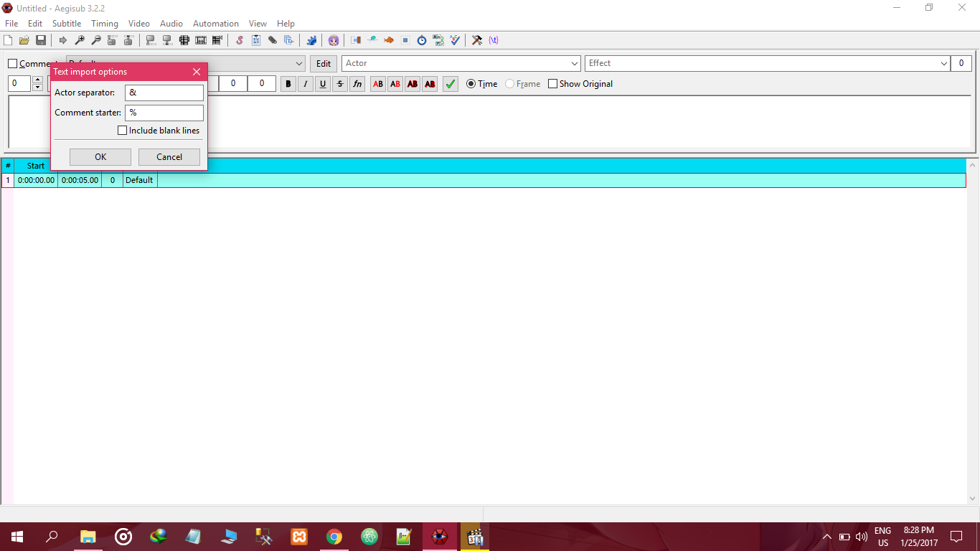980x551 pixels.
Task: Open Windows Start menu
Action: pyautogui.click(x=17, y=537)
